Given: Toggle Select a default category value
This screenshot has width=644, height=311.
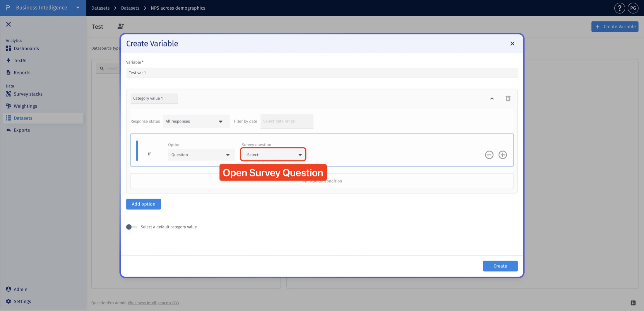Looking at the screenshot, I should pyautogui.click(x=131, y=227).
